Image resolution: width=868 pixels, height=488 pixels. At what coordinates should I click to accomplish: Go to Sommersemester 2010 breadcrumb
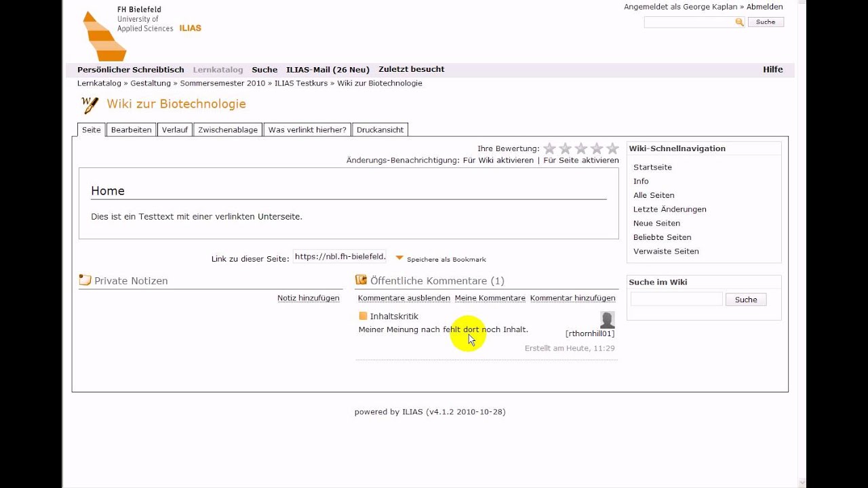(222, 83)
